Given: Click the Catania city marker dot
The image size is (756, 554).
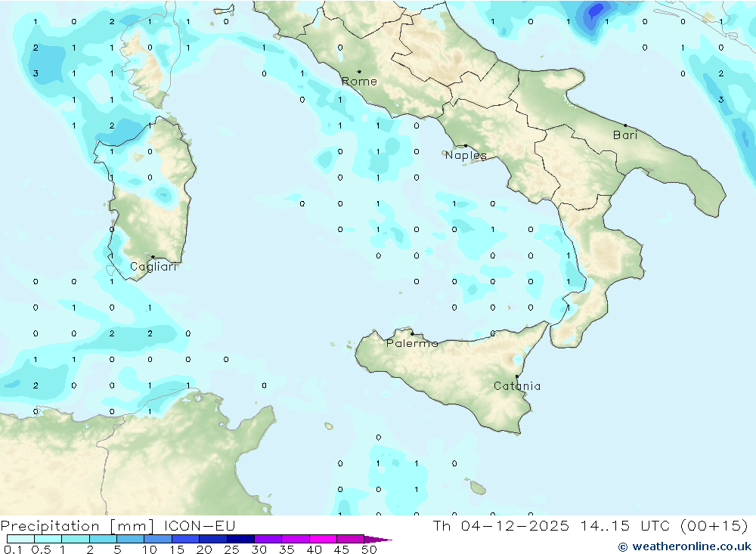Looking at the screenshot, I should 517,376.
